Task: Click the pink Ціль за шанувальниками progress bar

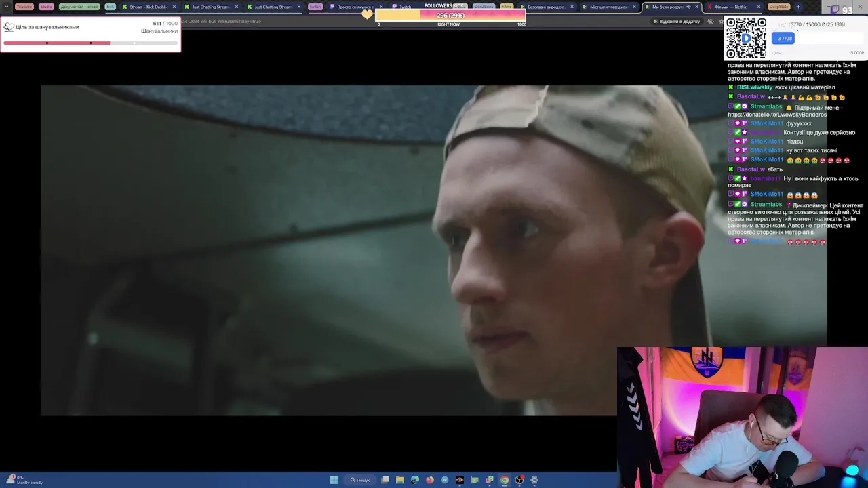Action: [x=90, y=43]
